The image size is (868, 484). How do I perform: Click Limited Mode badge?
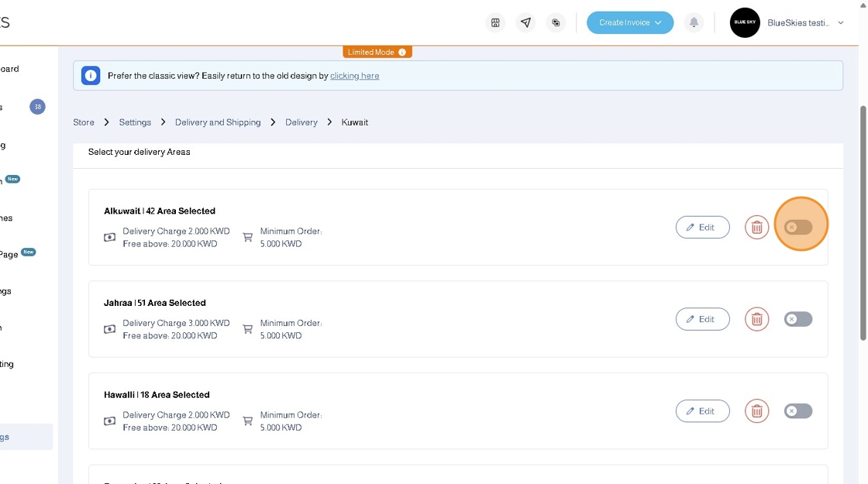[x=377, y=52]
